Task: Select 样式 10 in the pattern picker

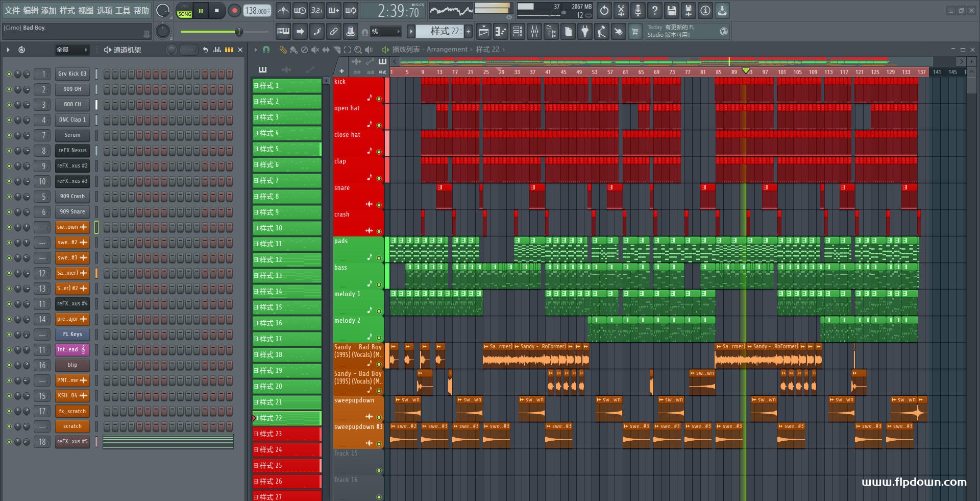Action: 286,228
